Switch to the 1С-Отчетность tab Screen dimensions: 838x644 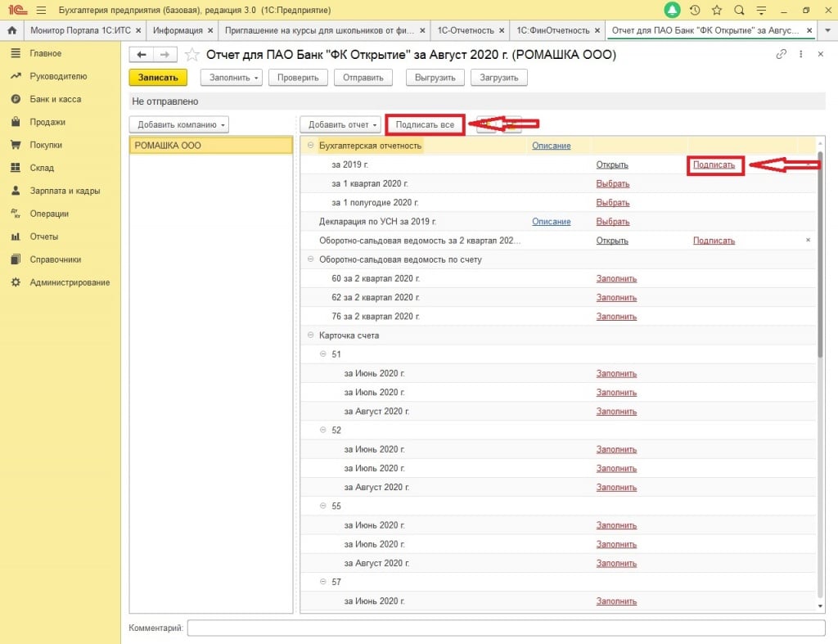(468, 30)
